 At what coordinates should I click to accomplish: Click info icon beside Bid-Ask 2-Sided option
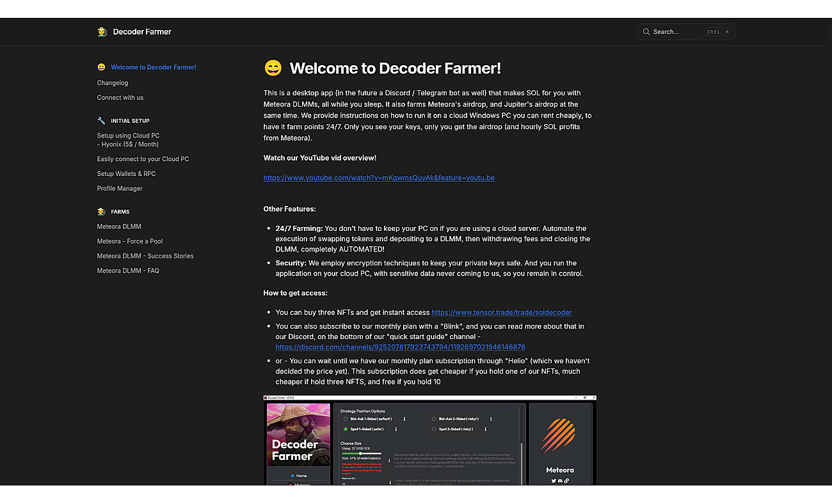[x=491, y=419]
